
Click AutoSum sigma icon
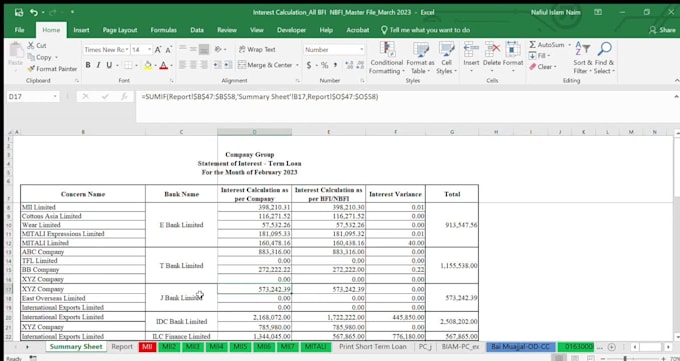(x=533, y=45)
